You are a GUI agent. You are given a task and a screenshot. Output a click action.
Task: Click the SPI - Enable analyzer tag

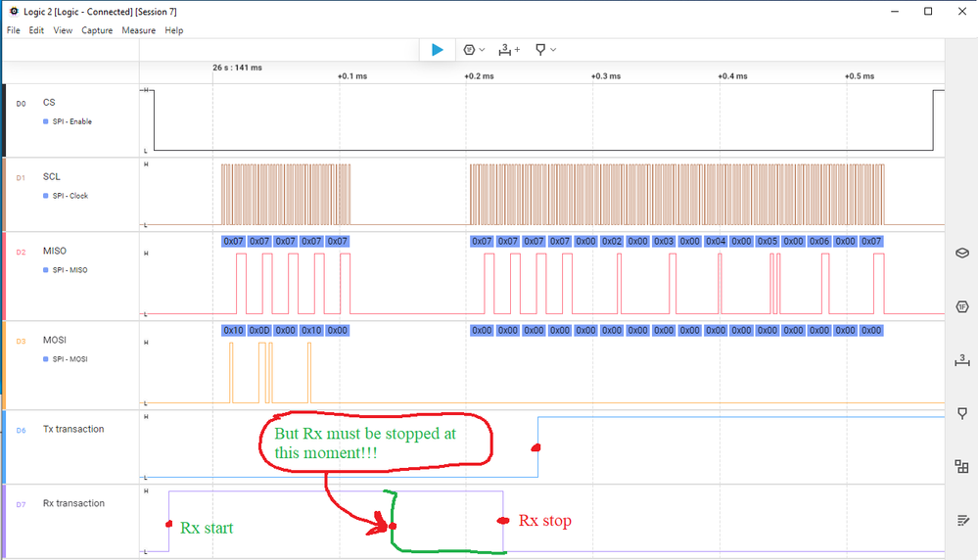click(71, 121)
